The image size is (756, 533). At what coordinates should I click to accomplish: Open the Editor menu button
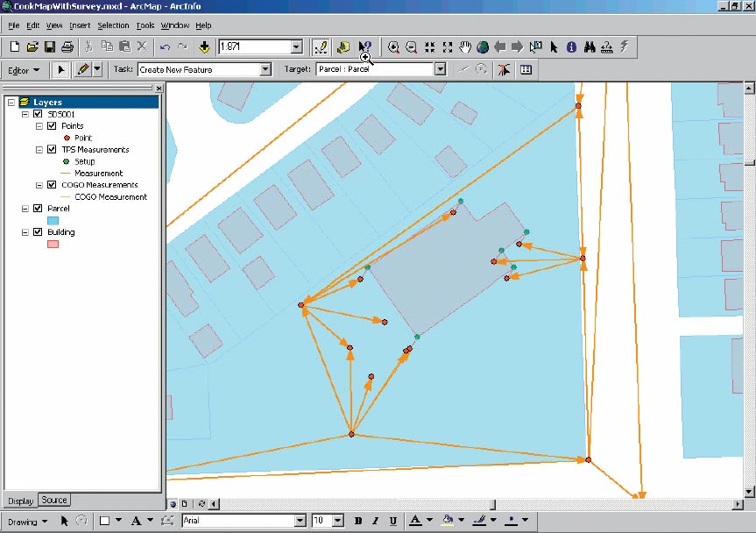[x=23, y=69]
